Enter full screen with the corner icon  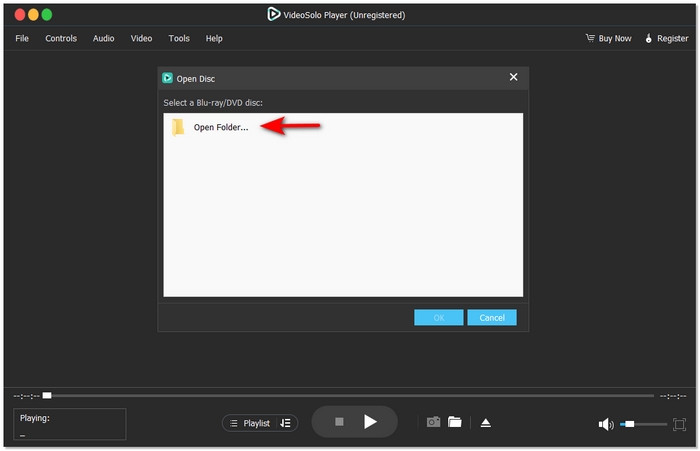coord(679,424)
